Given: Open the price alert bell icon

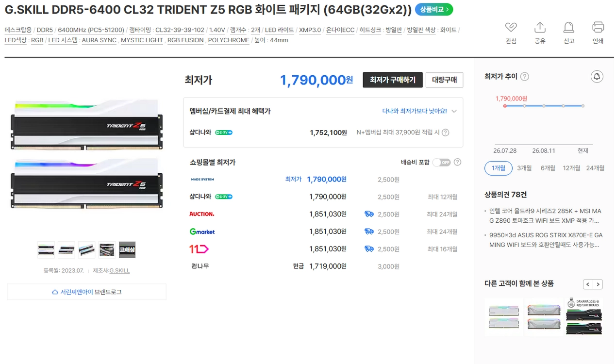Looking at the screenshot, I should coord(597,77).
